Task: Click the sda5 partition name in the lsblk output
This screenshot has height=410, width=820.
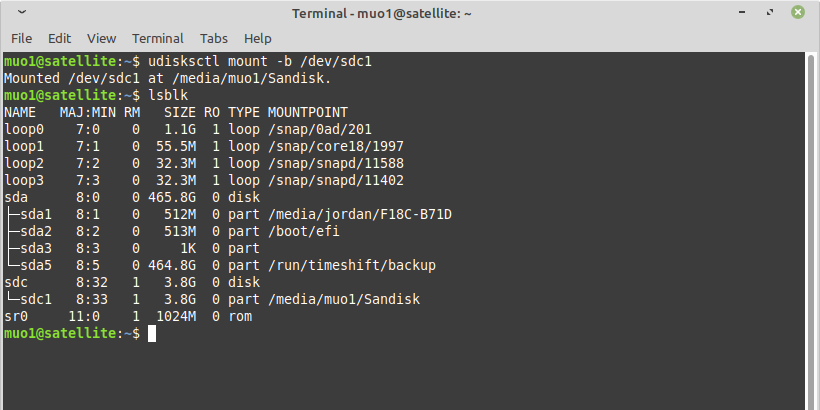Action: 35,265
